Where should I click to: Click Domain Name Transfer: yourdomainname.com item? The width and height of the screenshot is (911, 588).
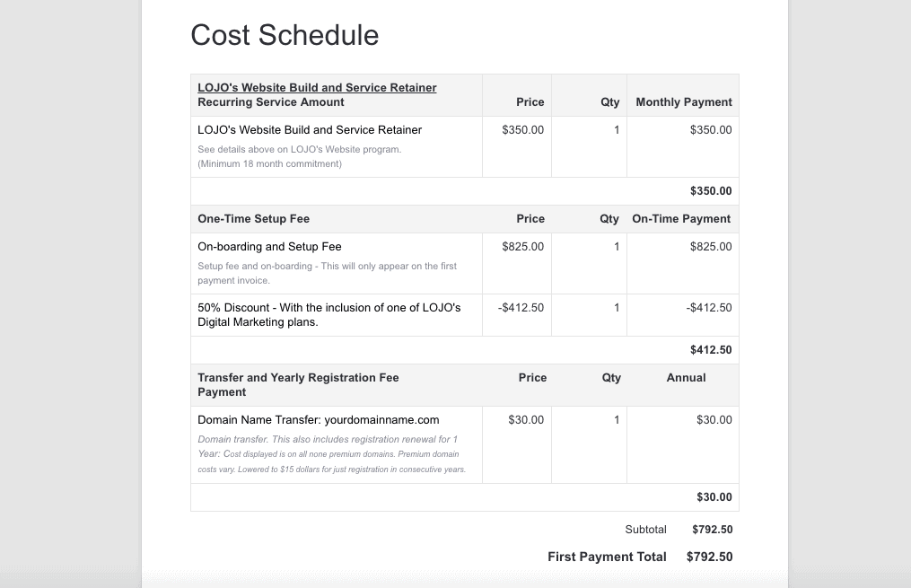[x=318, y=420]
